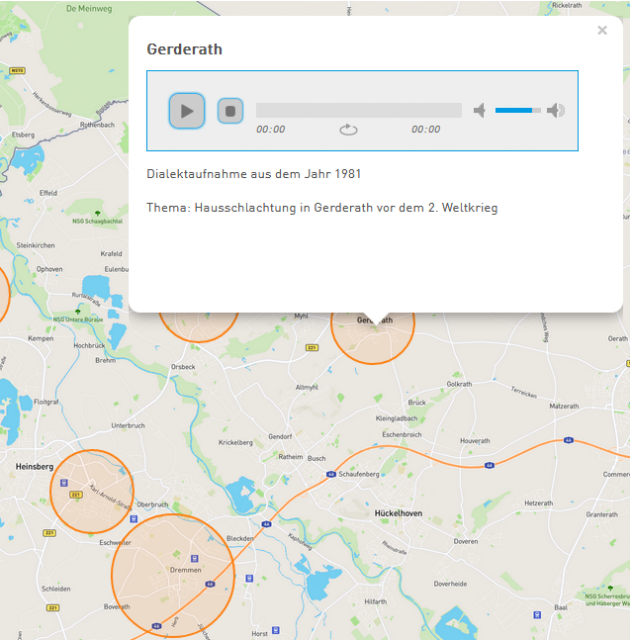The width and height of the screenshot is (630, 640).
Task: Click the Krickelberg place label
Action: (235, 442)
